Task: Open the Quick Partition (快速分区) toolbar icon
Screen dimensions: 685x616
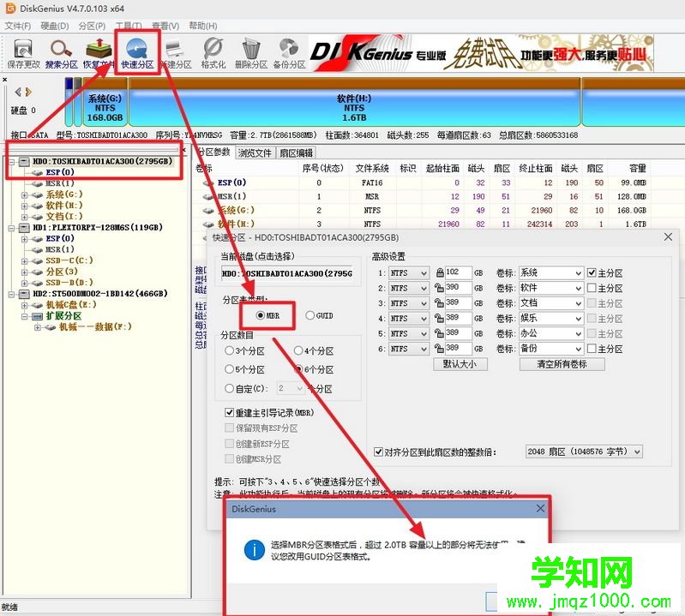Action: 138,53
